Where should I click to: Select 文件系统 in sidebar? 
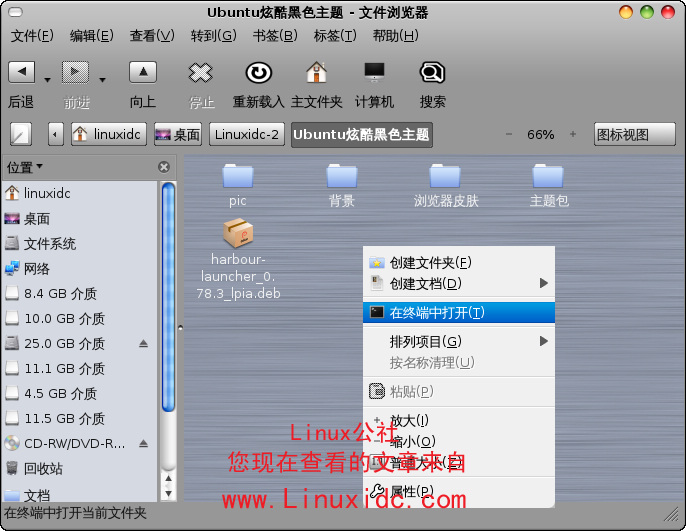(x=80, y=243)
